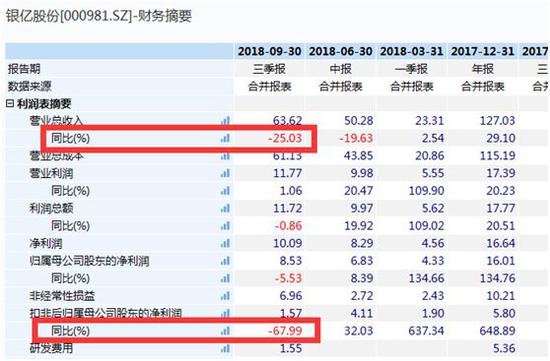
Task: Click the value 109.90 in 同比 row
Action: [x=426, y=191]
